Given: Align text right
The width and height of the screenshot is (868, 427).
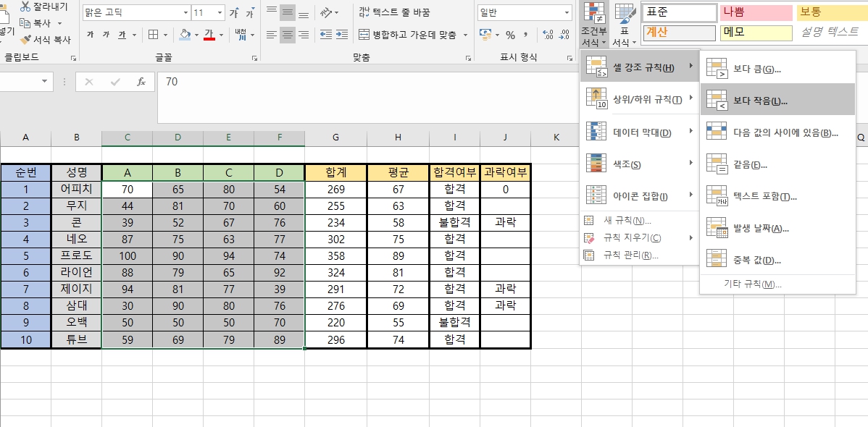Looking at the screenshot, I should click(x=304, y=35).
